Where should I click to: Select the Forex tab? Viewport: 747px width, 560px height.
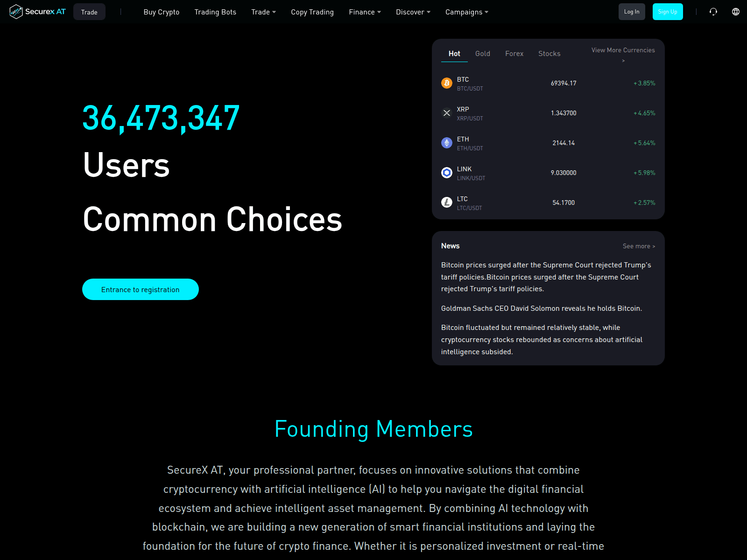(x=514, y=54)
